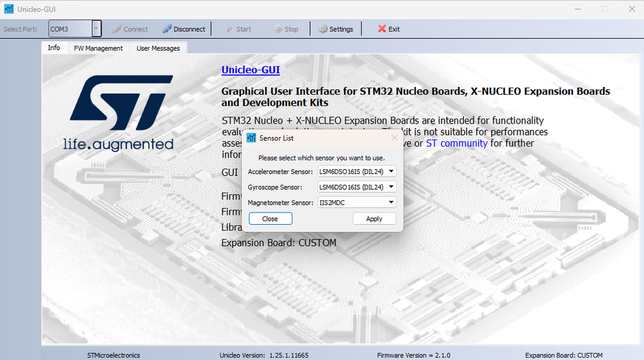Open the User Messages tab
The image size is (644, 360).
158,48
